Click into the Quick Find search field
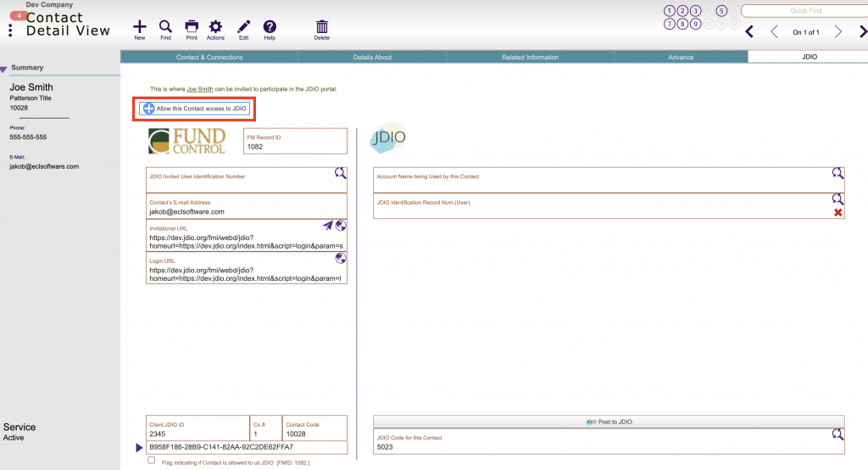Image resolution: width=868 pixels, height=470 pixels. 803,11
